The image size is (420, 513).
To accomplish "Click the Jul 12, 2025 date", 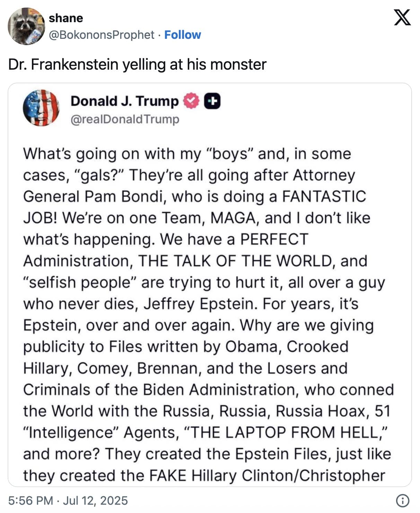I will pyautogui.click(x=96, y=501).
